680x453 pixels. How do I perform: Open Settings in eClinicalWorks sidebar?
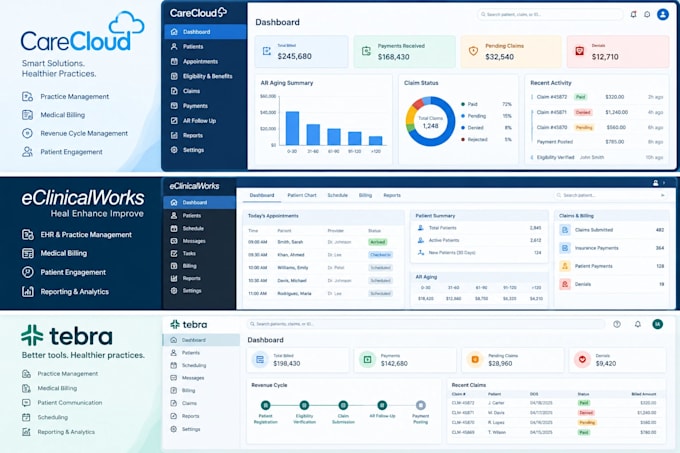tap(199, 290)
